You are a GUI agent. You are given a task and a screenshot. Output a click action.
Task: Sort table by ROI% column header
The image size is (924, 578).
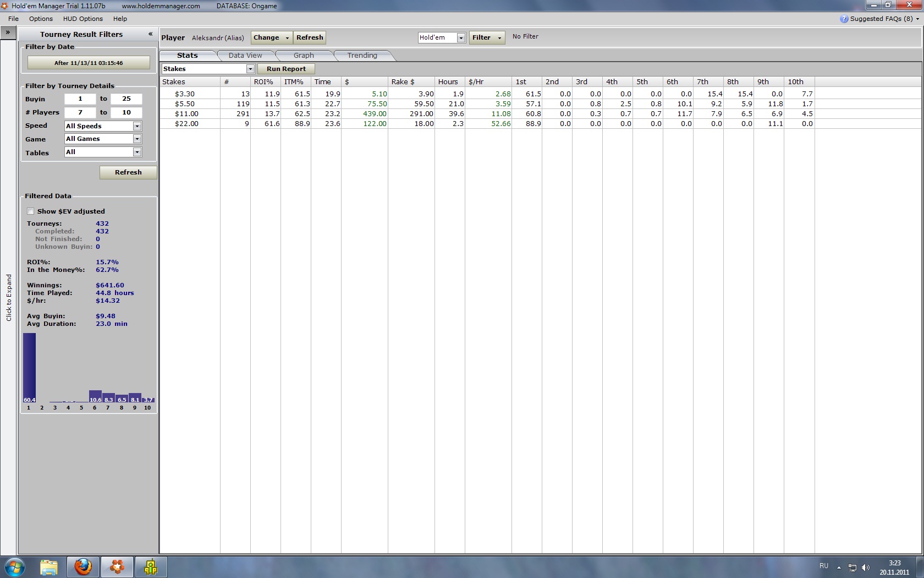[x=263, y=82]
